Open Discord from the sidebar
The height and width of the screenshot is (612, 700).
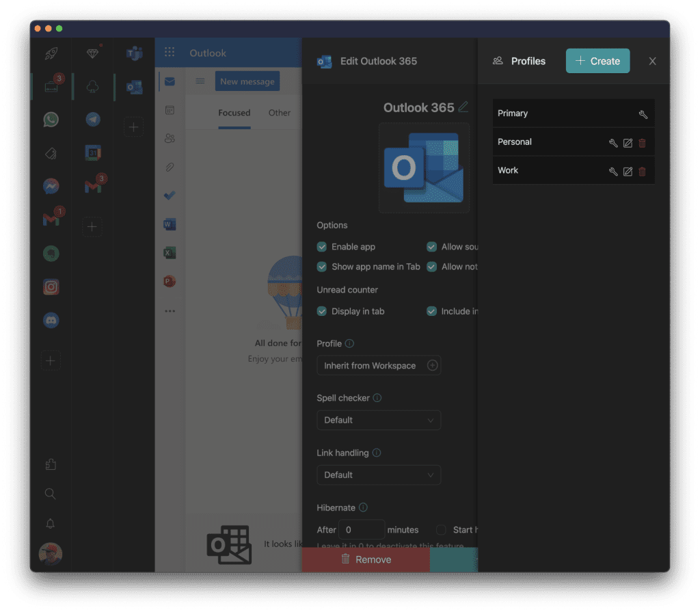[51, 320]
